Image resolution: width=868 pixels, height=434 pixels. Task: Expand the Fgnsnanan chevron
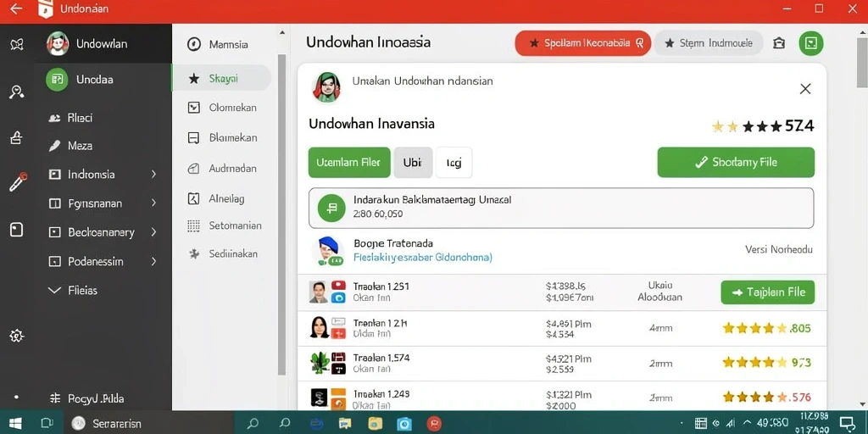coord(154,203)
